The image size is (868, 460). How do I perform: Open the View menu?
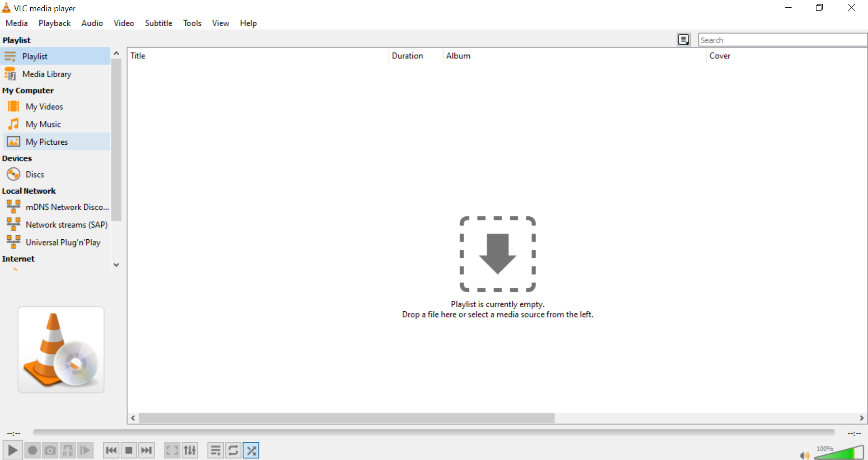(221, 23)
